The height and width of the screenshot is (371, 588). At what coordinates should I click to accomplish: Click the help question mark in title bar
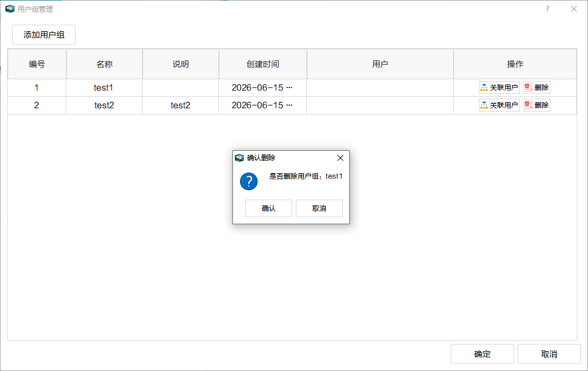pos(548,9)
